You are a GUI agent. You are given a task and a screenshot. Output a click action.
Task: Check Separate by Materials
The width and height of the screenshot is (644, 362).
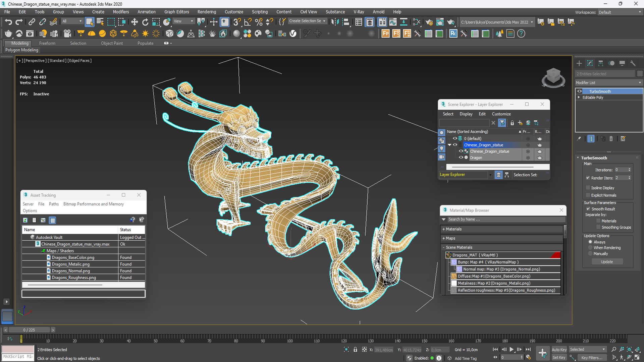click(598, 221)
